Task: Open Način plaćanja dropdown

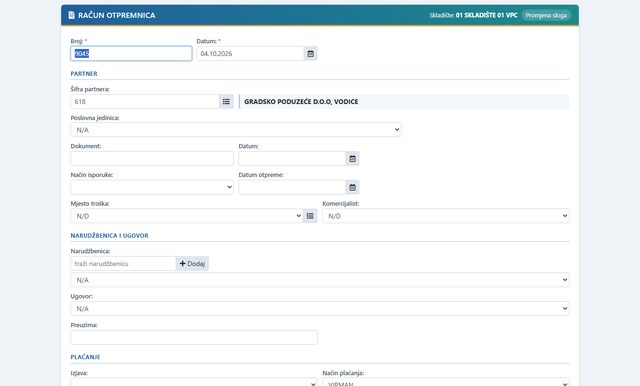Action: [x=446, y=382]
